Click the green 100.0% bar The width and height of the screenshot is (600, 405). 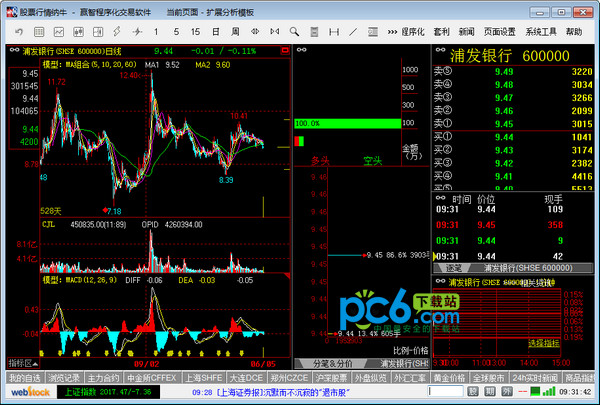(347, 123)
